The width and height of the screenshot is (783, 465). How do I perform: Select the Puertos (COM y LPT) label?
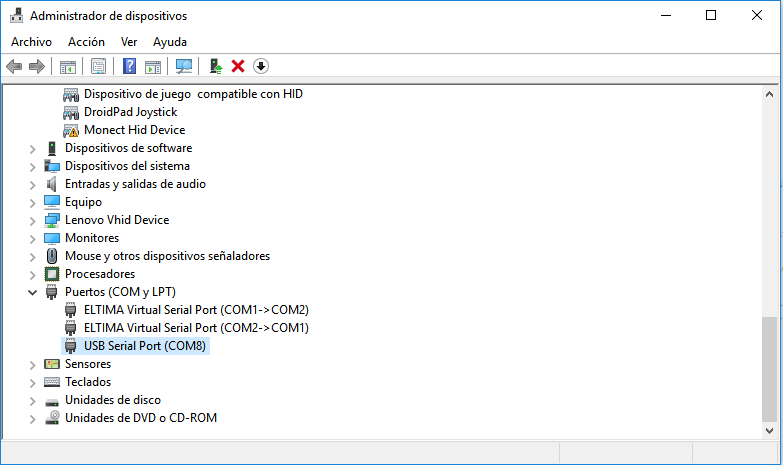click(x=120, y=292)
